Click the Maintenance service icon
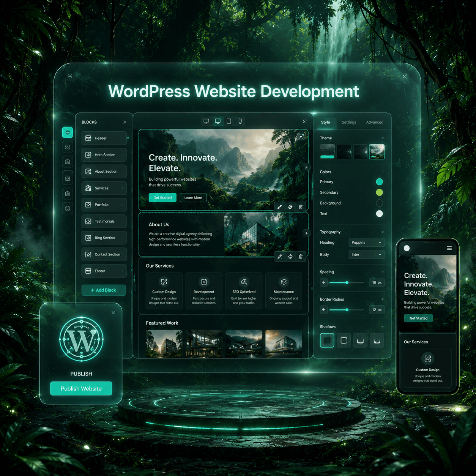 (284, 282)
